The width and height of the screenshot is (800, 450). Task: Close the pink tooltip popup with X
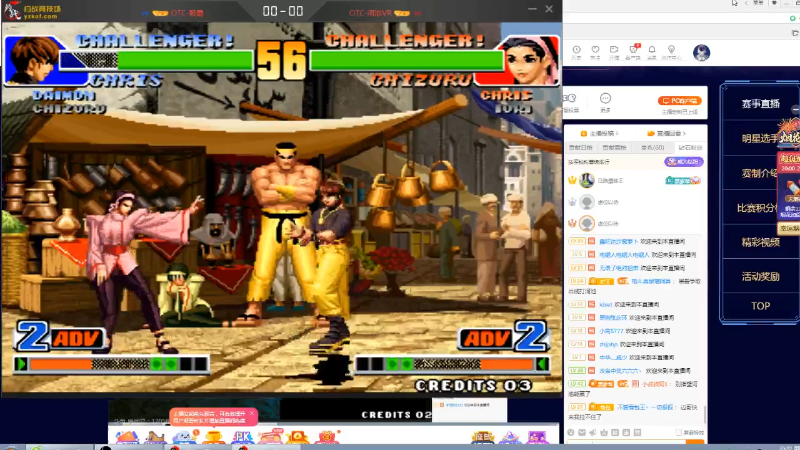tap(252, 413)
